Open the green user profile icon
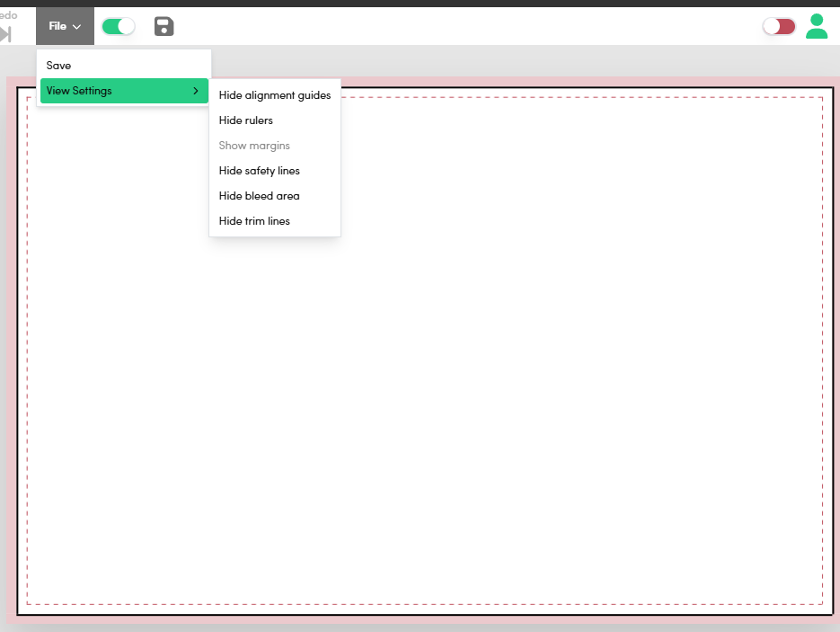Screen dimensions: 840x632 coord(817,26)
